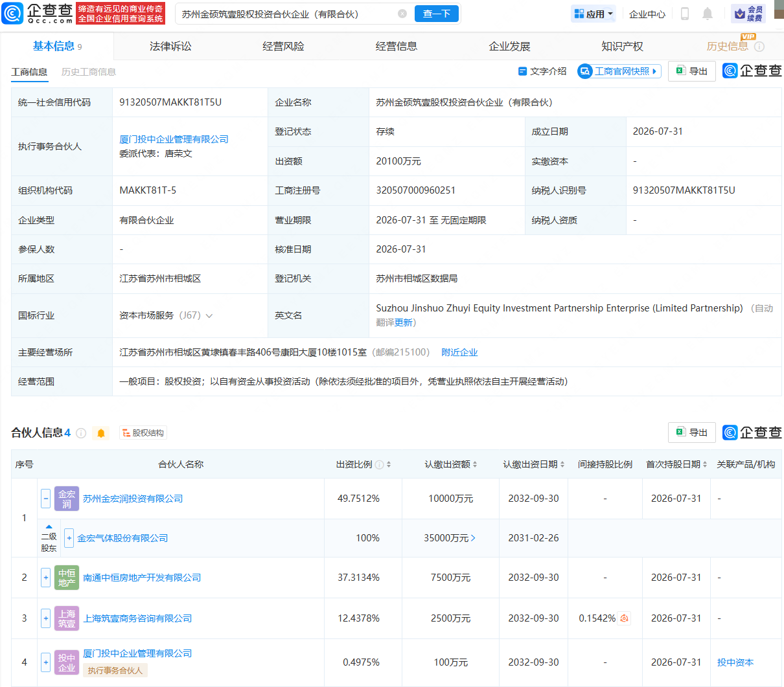
Task: Click the 35000万元 amount detail arrow
Action: click(x=473, y=538)
